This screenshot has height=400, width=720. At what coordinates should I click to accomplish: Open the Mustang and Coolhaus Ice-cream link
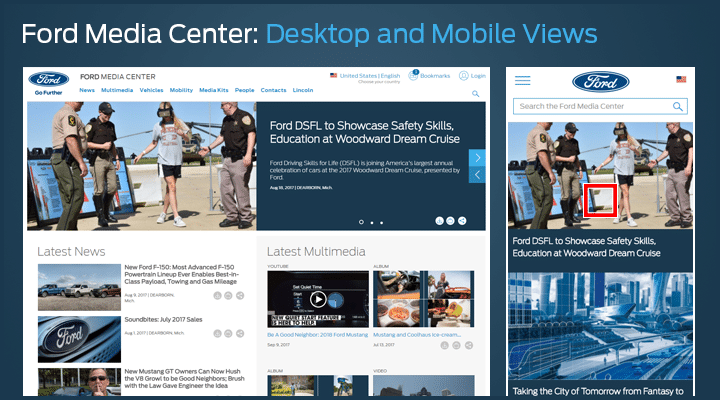417,335
